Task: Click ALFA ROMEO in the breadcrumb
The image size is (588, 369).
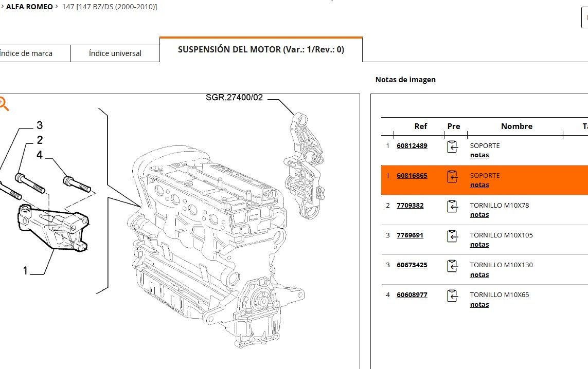Action: 29,7
